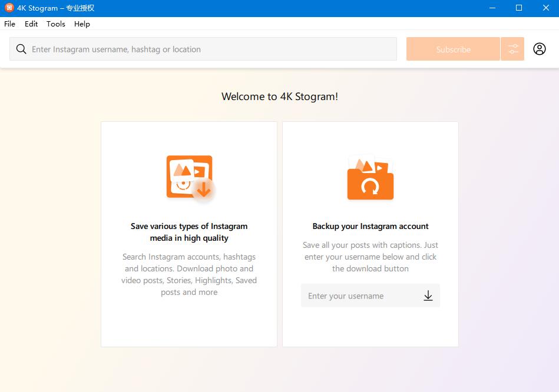
Task: Open the Edit menu
Action: click(31, 24)
